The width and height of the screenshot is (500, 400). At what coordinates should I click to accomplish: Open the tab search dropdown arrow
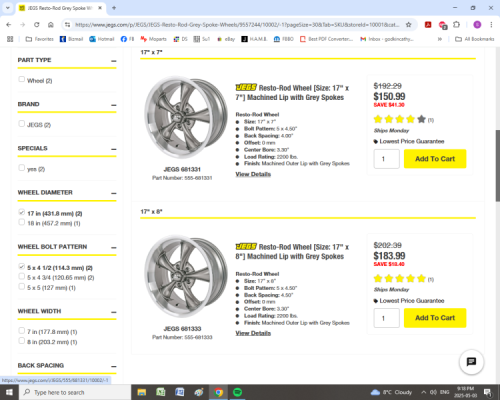[x=7, y=8]
